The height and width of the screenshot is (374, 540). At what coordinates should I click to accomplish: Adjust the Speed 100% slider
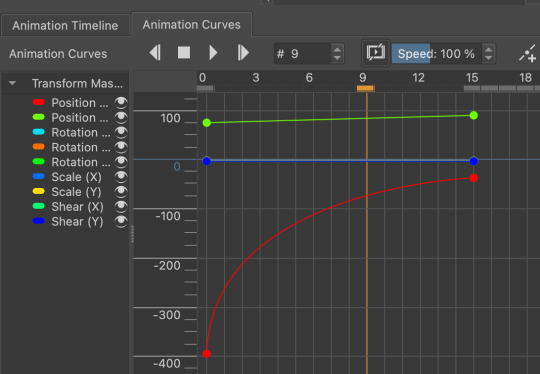pos(436,54)
